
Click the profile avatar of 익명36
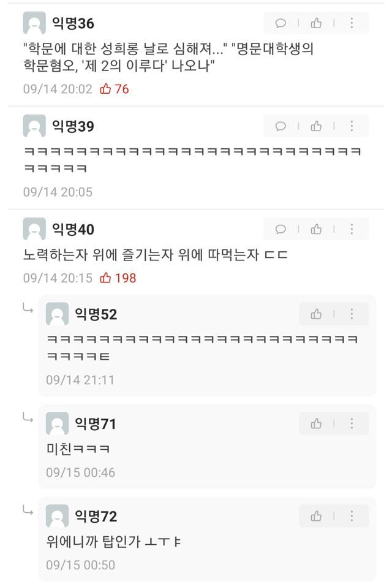[x=34, y=23]
